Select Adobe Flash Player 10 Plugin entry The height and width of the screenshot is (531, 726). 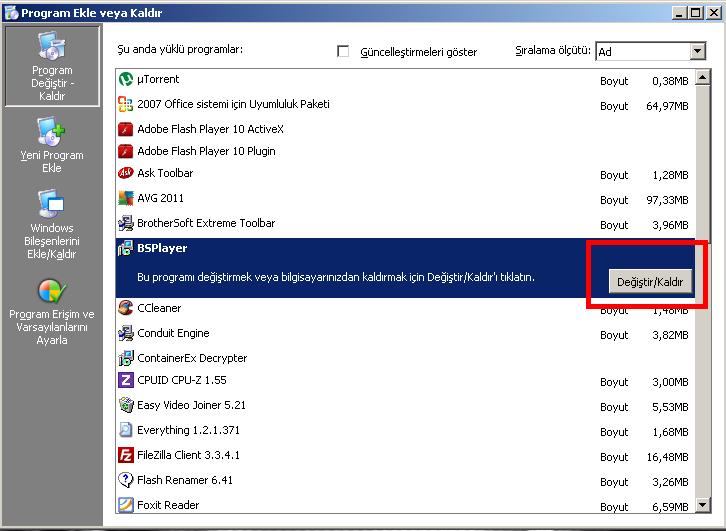(405, 151)
